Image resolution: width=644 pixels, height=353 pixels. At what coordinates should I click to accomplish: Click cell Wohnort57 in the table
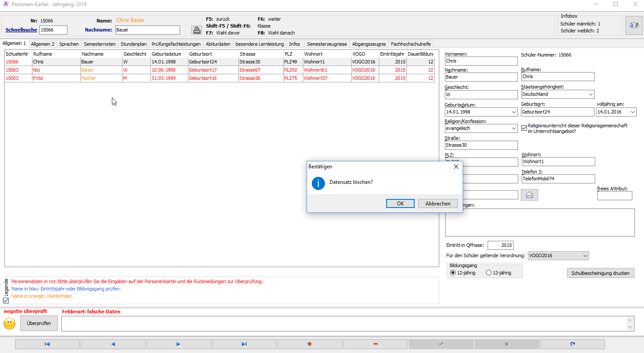tap(327, 78)
